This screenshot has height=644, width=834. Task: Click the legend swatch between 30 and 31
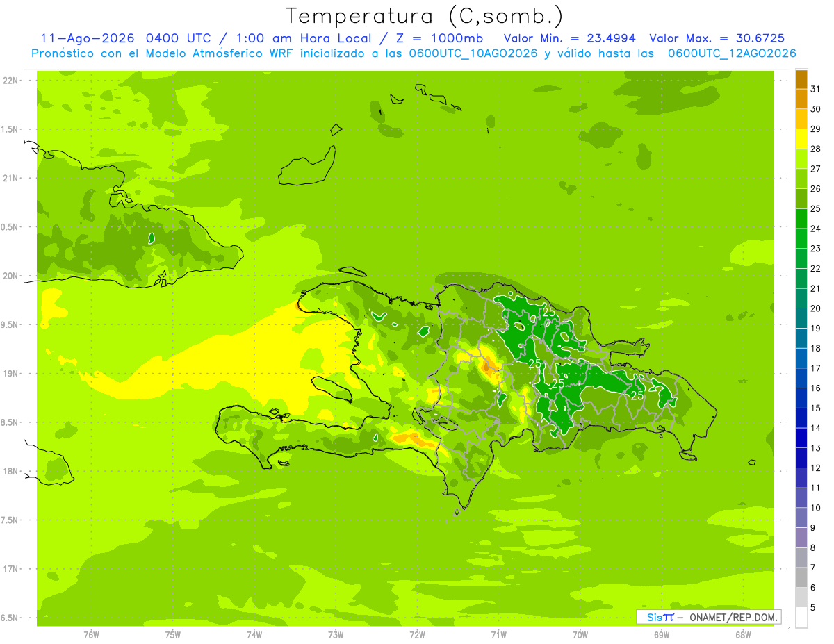tap(801, 99)
